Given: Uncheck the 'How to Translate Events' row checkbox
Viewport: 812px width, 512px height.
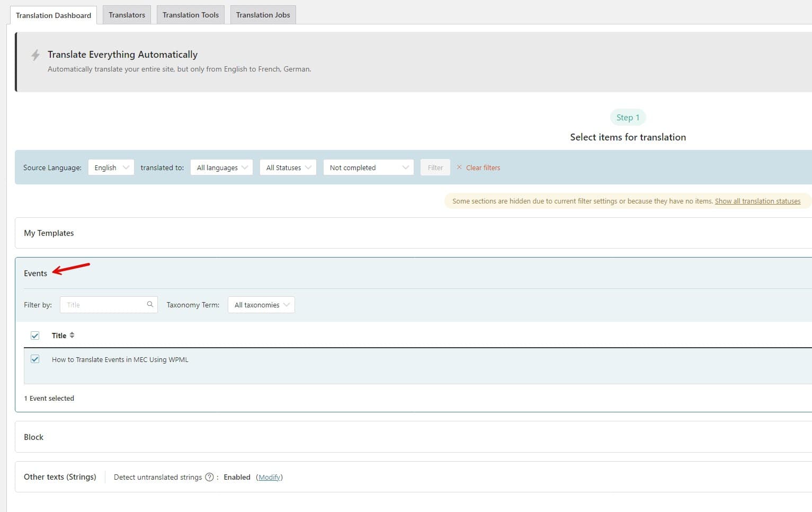Looking at the screenshot, I should pyautogui.click(x=35, y=359).
